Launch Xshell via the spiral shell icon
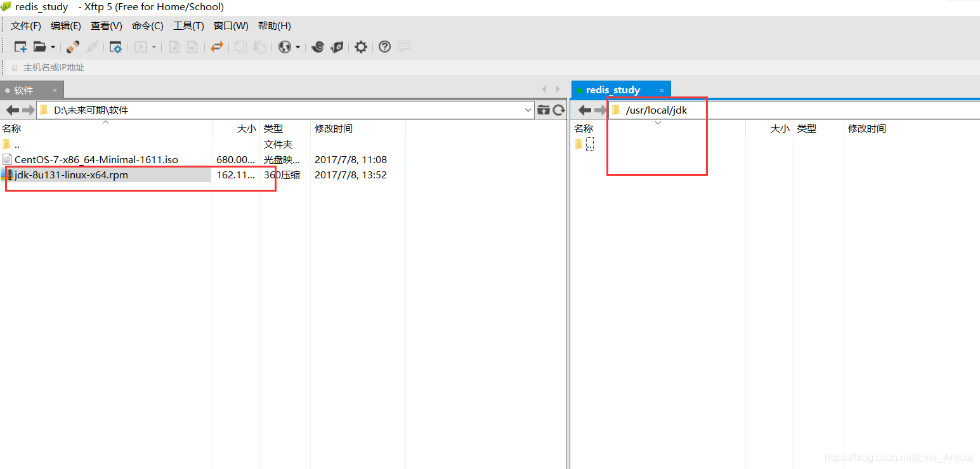 318,47
